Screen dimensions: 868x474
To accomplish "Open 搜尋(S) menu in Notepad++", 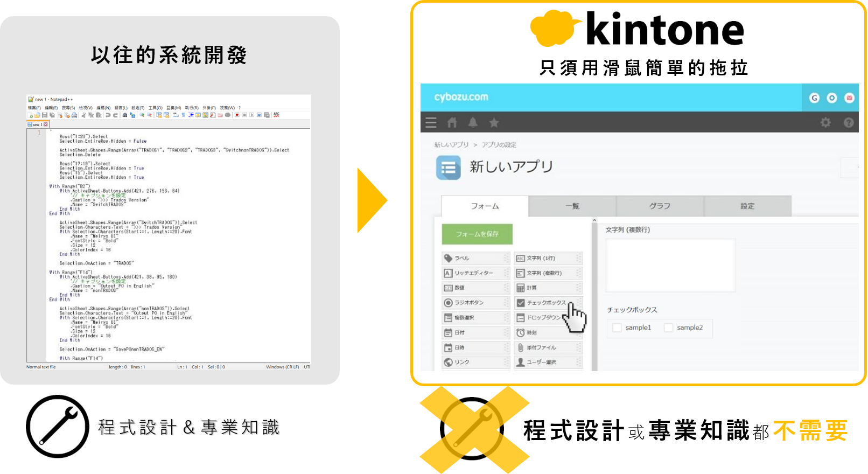I will 68,108.
